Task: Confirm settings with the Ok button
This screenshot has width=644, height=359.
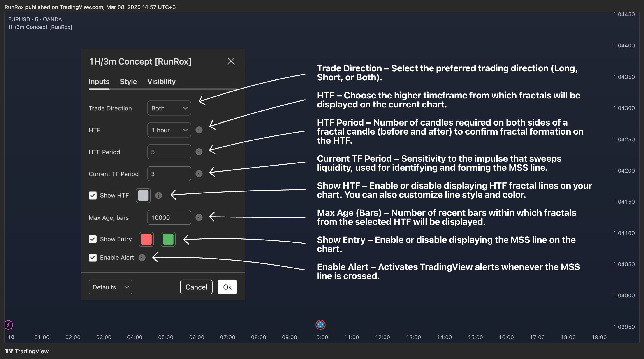Action: pyautogui.click(x=227, y=287)
